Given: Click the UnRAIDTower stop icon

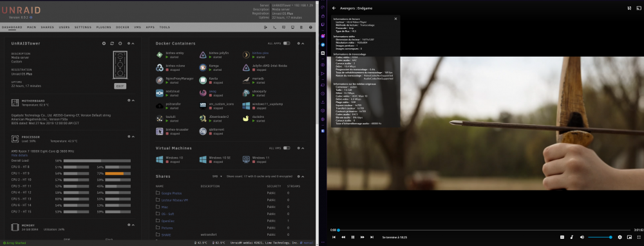Looking at the screenshot, I should click(x=104, y=43).
